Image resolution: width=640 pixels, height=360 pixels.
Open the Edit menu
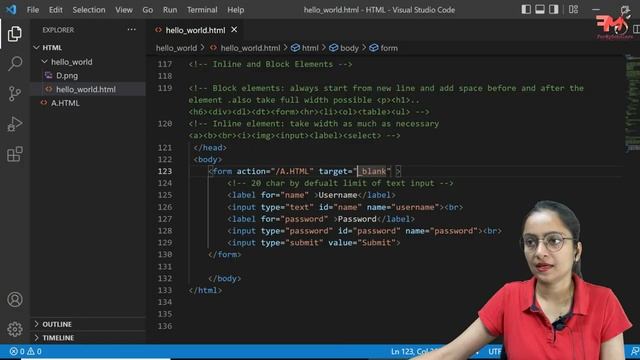pos(56,10)
